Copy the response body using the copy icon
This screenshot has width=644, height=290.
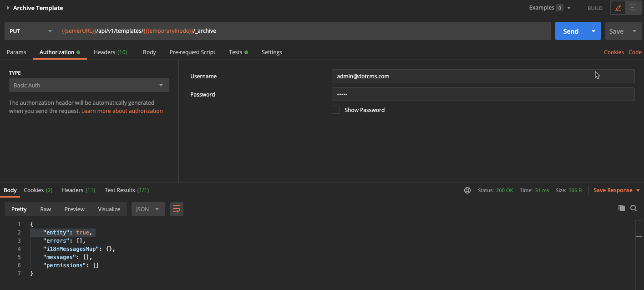click(622, 208)
